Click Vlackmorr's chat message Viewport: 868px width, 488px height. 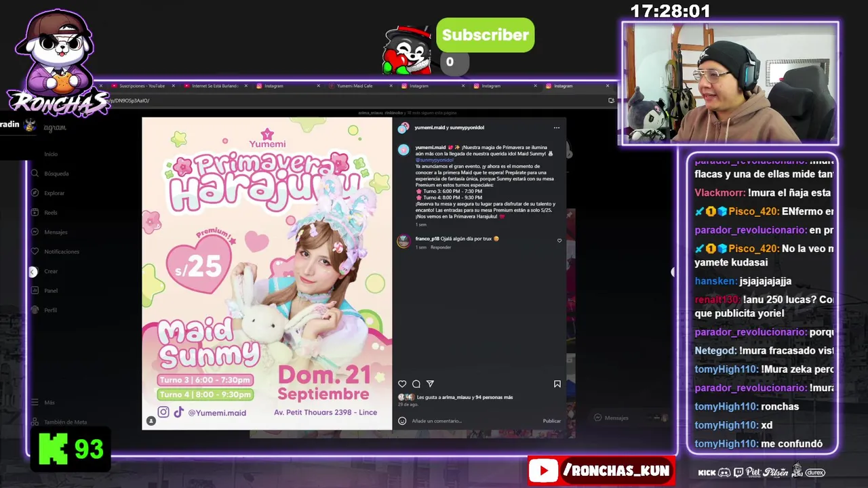764,192
